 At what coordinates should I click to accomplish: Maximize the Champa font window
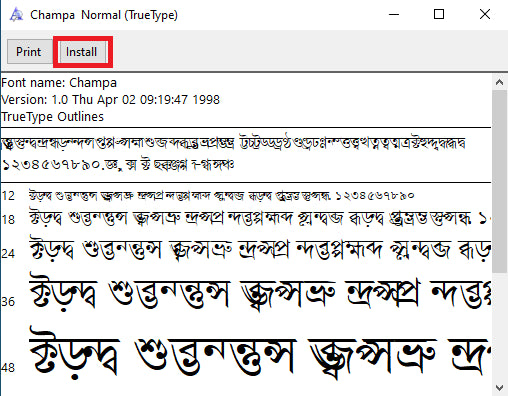point(439,14)
